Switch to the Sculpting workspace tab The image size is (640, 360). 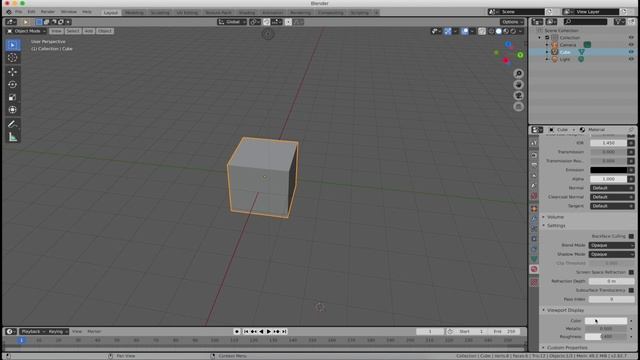tap(160, 13)
